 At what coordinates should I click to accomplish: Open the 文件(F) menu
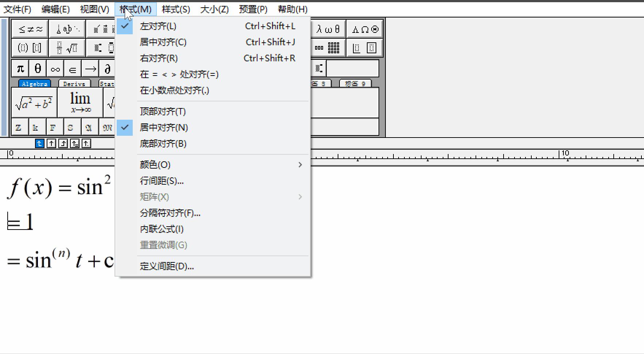point(18,9)
